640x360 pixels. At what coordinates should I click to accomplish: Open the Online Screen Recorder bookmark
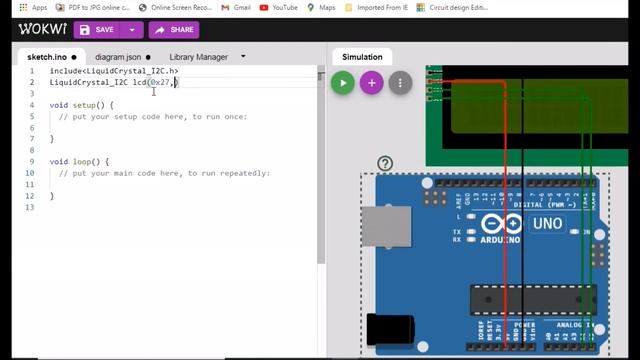[x=176, y=7]
